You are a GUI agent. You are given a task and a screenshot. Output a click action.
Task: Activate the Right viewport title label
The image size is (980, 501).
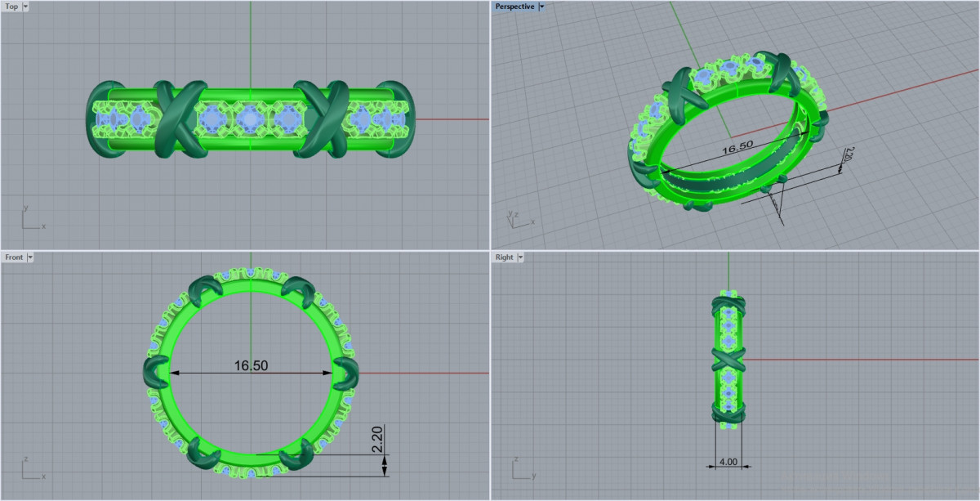click(505, 257)
